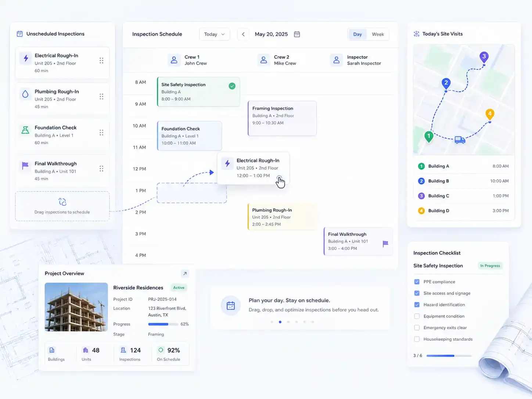Screen dimensions: 532x399
Task: Open the calendar date picker icon beside May 20, 2025
Action: pos(297,34)
